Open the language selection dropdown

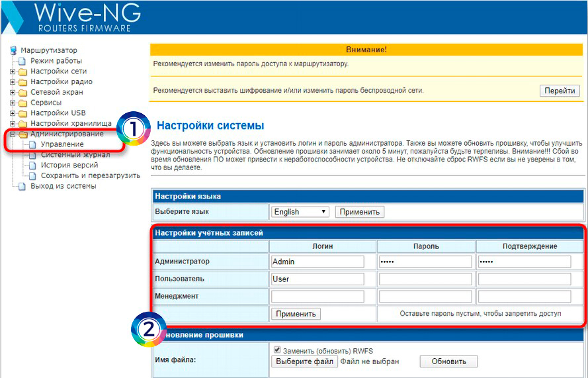[300, 212]
